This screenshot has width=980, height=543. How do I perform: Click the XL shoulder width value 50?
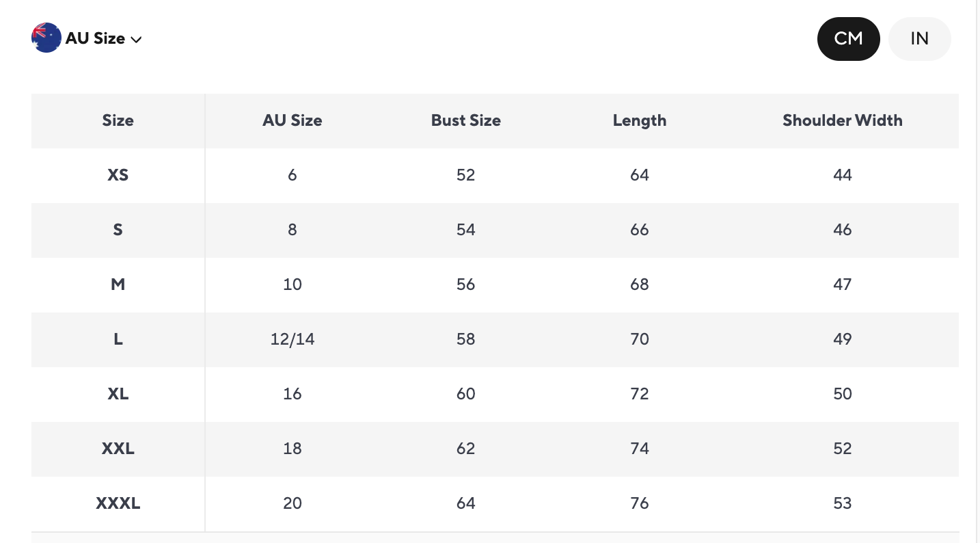842,394
